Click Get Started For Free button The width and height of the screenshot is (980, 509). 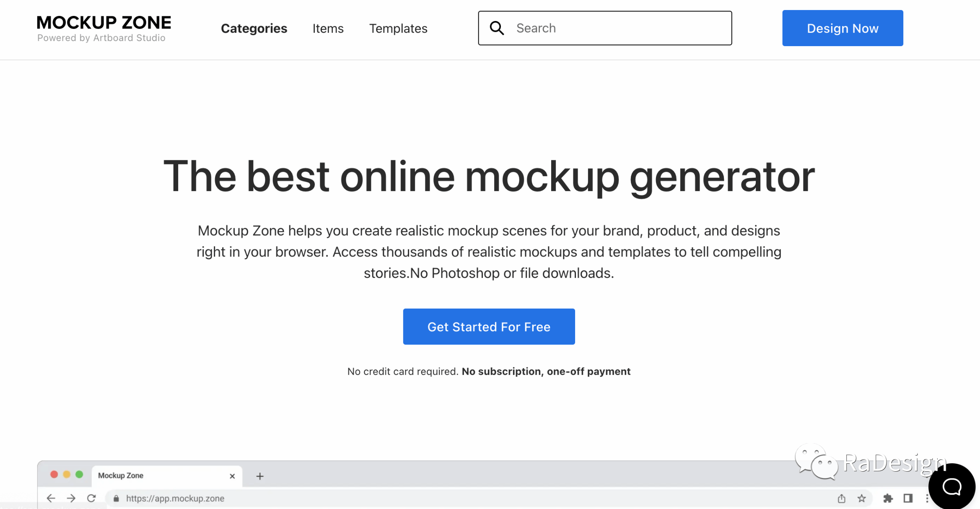(x=489, y=327)
